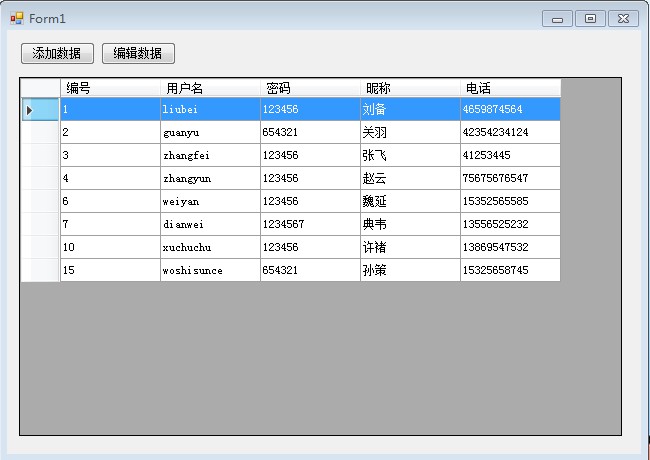Click the 编号 cell with value 7

click(x=110, y=224)
